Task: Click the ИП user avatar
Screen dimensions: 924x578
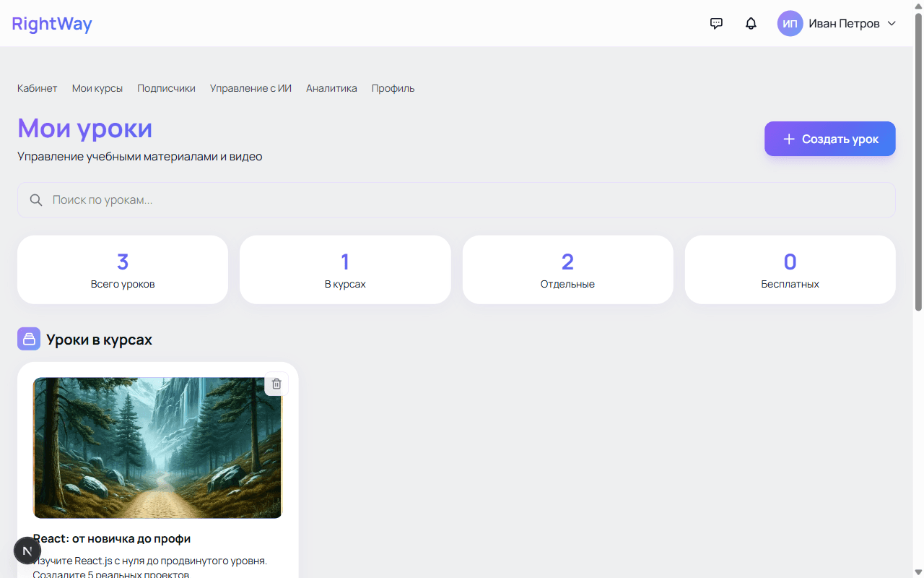Action: tap(790, 23)
